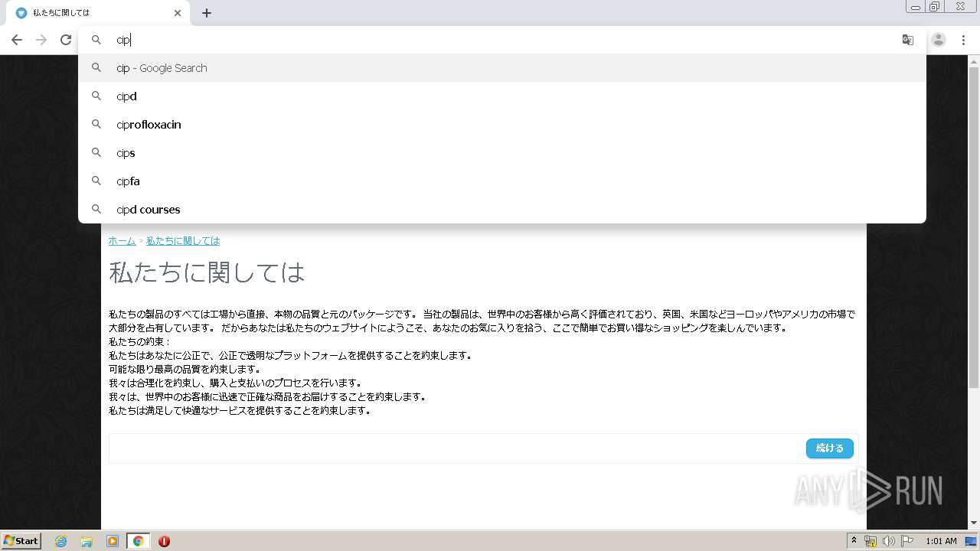Screen dimensions: 980x551
Task: Click the blue 続ける button
Action: (830, 448)
